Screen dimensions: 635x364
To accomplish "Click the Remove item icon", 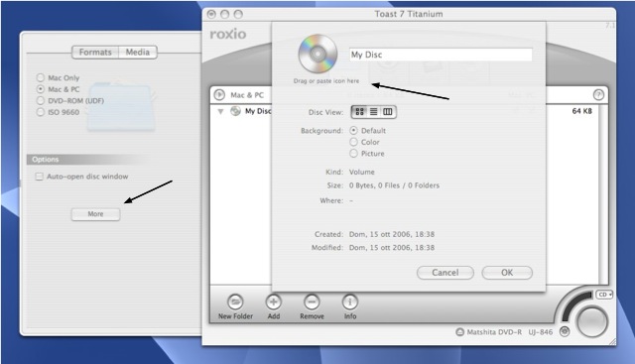I will [x=312, y=303].
